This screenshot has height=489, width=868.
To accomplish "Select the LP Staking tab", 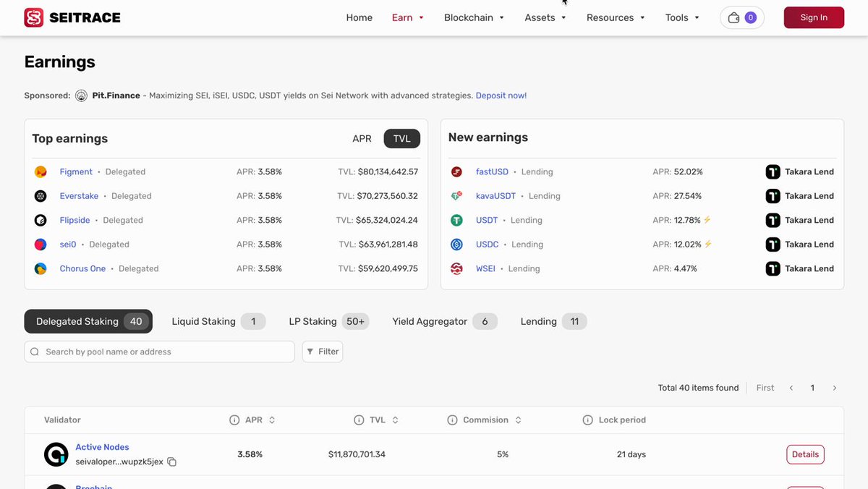I will click(x=328, y=321).
